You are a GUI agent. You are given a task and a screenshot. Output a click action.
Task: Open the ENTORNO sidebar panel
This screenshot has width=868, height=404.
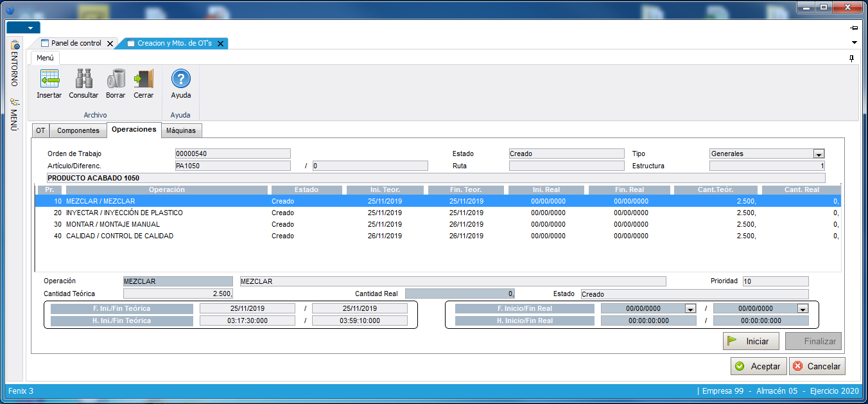(x=15, y=64)
